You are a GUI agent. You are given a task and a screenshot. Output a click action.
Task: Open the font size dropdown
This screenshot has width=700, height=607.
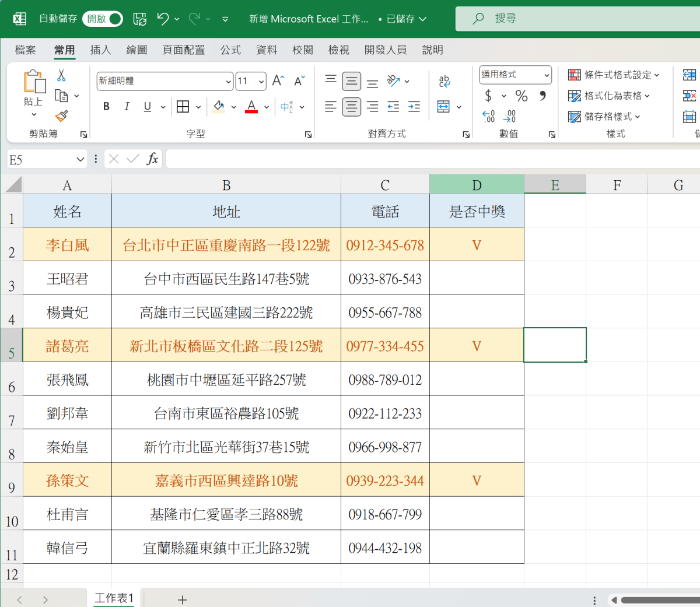(261, 82)
